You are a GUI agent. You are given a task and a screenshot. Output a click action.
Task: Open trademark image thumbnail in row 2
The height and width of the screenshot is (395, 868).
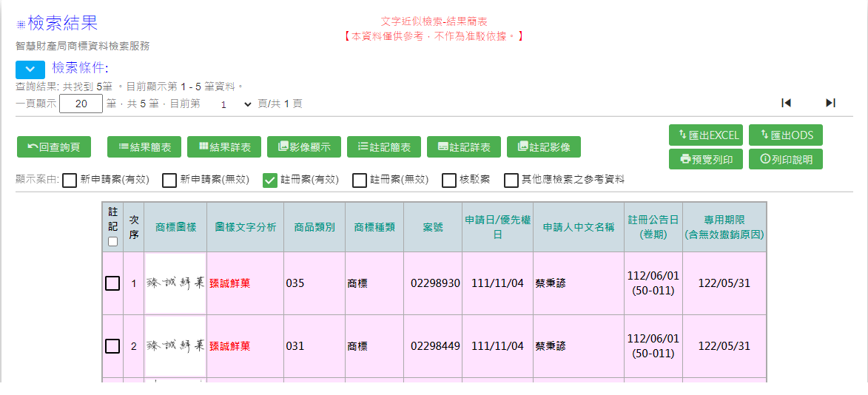coord(175,346)
